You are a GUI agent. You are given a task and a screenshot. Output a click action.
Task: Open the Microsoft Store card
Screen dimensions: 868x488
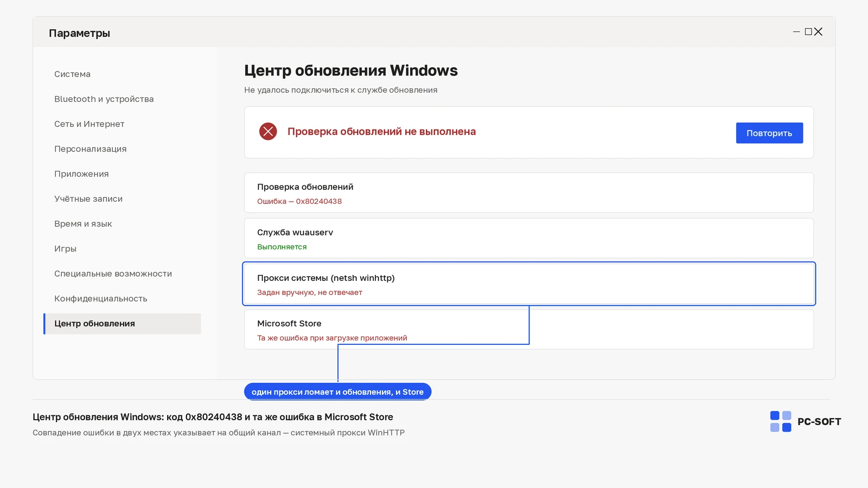[529, 329]
